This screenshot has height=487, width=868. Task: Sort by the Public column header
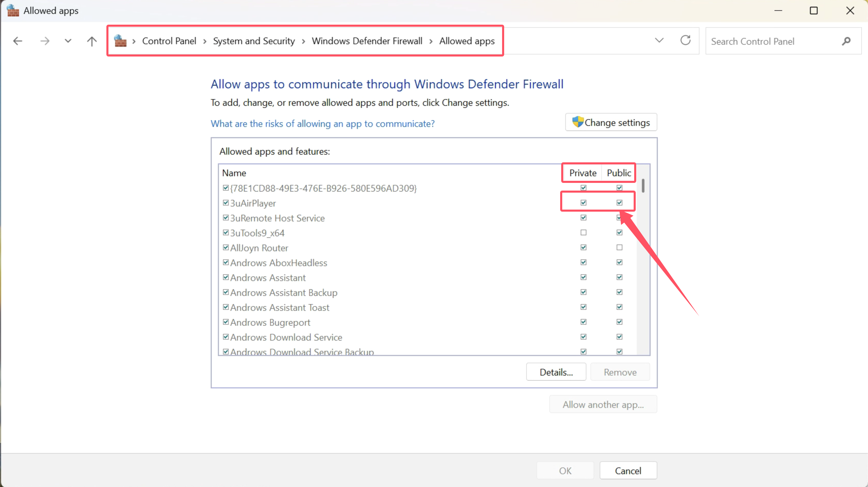coord(619,173)
